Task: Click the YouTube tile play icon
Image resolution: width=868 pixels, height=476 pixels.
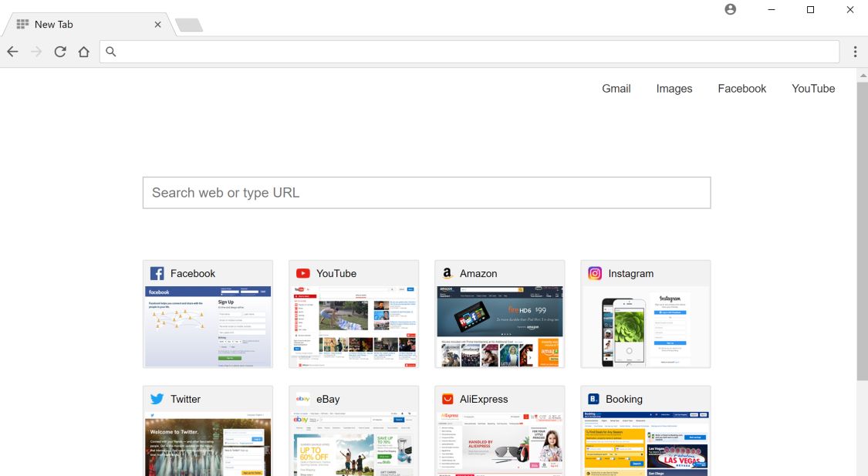Action: [x=302, y=273]
